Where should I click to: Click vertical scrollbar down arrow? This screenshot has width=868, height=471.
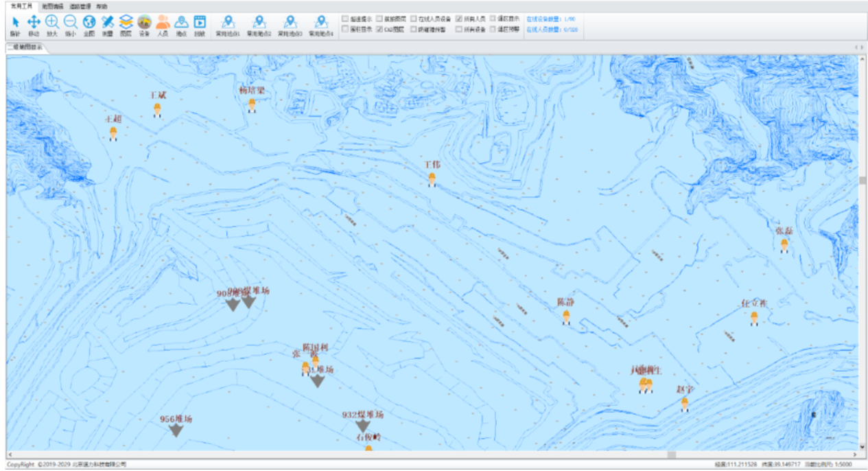(x=863, y=447)
